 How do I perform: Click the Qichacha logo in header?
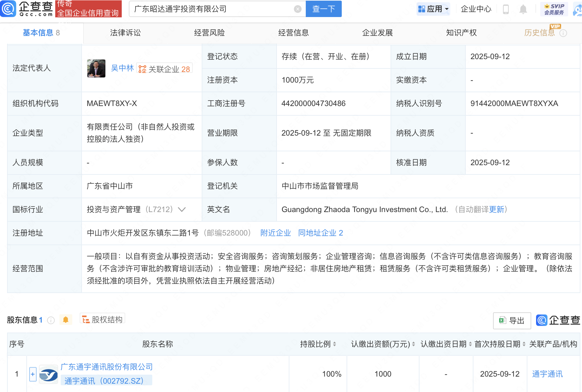click(x=27, y=9)
